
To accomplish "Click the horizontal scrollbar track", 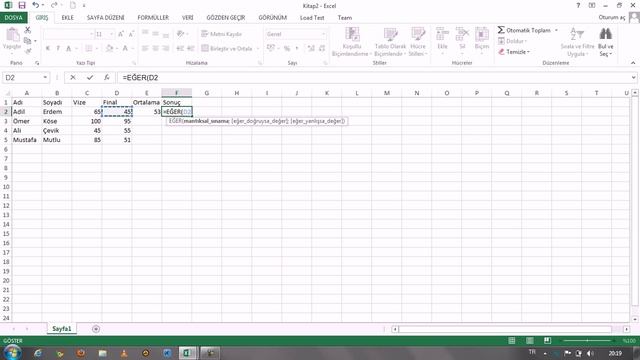I will (505, 329).
